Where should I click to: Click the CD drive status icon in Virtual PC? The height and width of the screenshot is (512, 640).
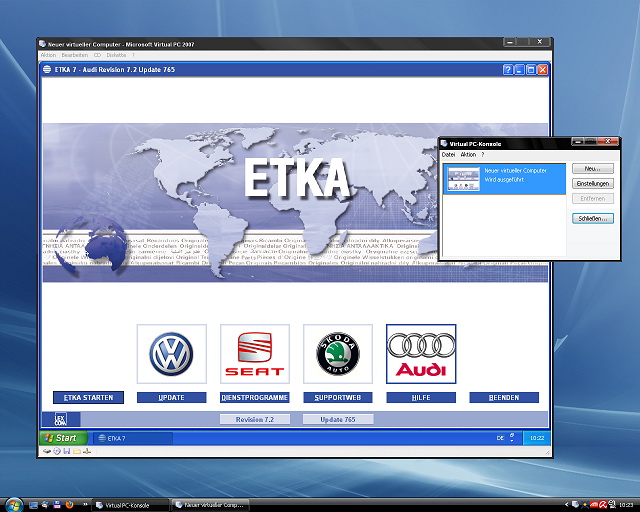point(57,451)
